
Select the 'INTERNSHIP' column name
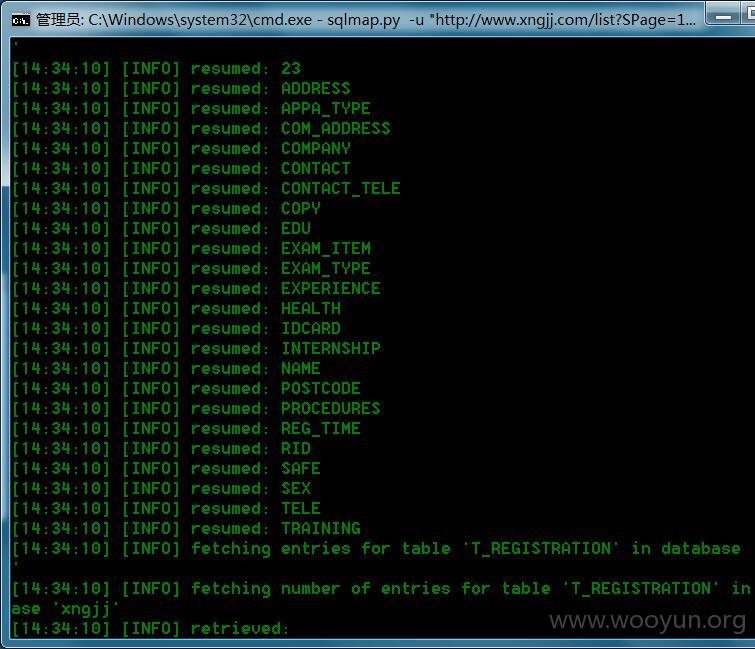pyautogui.click(x=331, y=348)
